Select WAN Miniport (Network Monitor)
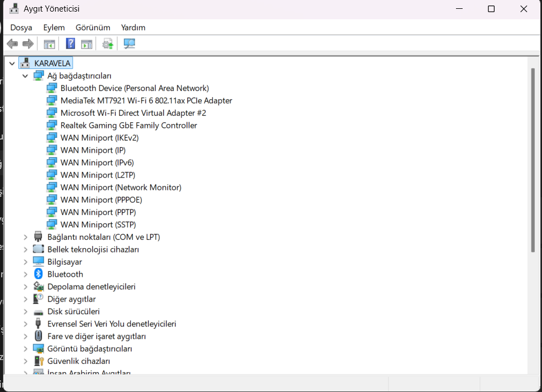542x392 pixels. click(121, 187)
